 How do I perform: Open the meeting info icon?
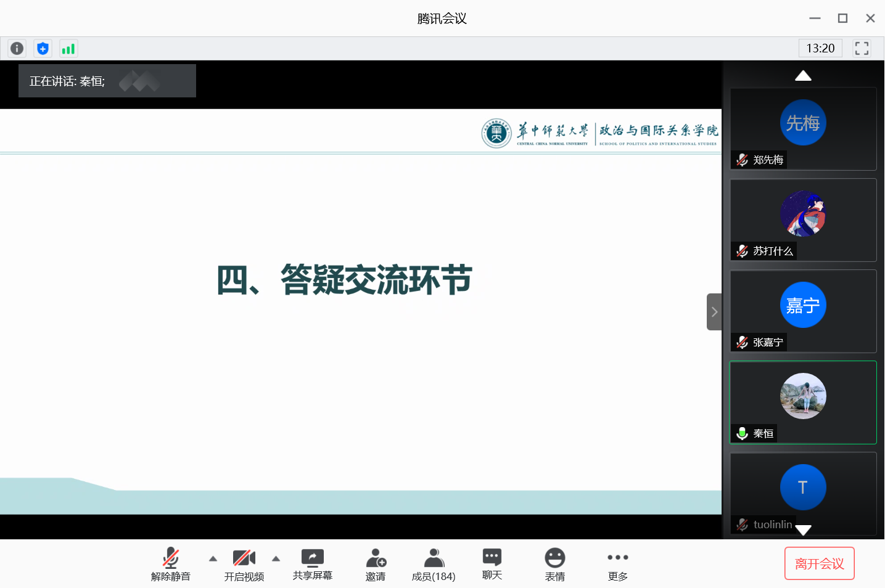(17, 48)
